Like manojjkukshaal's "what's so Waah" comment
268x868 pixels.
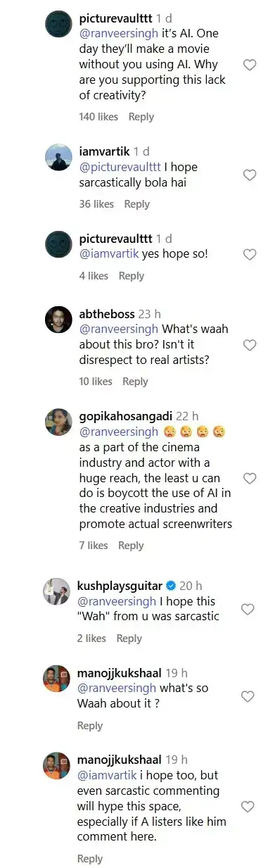coord(248,696)
